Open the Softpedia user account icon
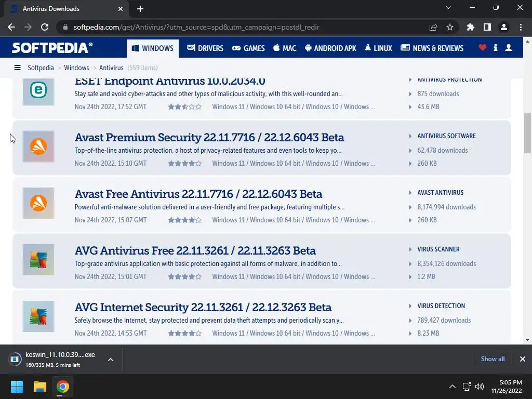This screenshot has height=399, width=532. coord(509,48)
